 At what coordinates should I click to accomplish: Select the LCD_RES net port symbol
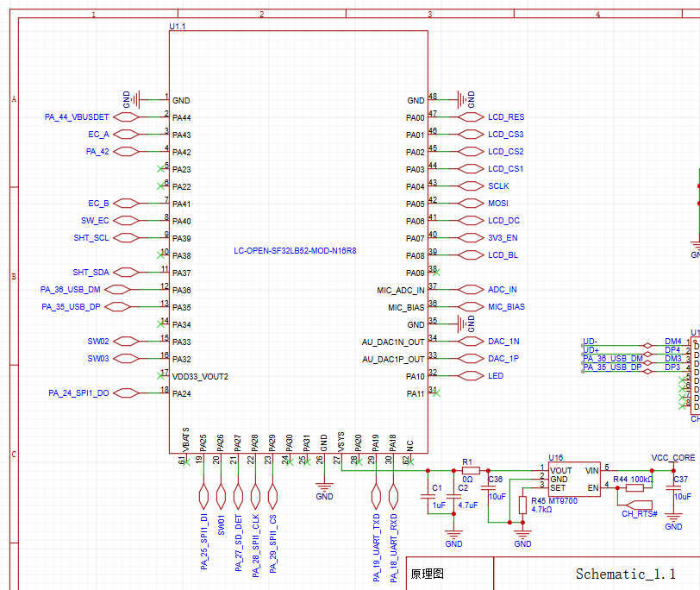[x=471, y=117]
